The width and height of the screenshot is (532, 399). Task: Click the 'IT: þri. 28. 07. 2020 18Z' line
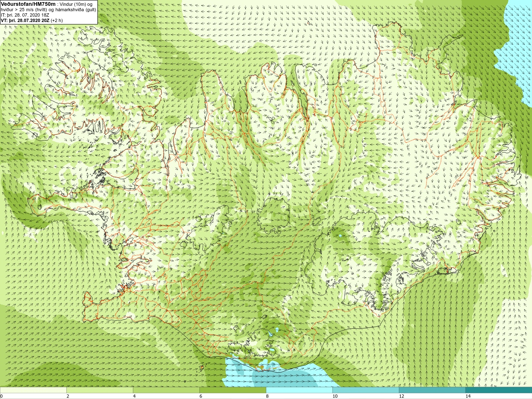(x=25, y=15)
